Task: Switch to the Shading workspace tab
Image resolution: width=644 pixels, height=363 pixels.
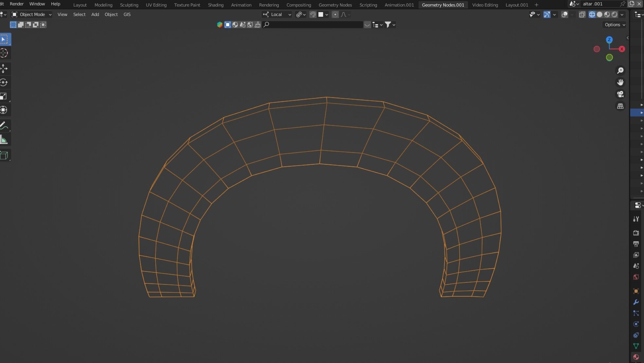Action: point(215,5)
